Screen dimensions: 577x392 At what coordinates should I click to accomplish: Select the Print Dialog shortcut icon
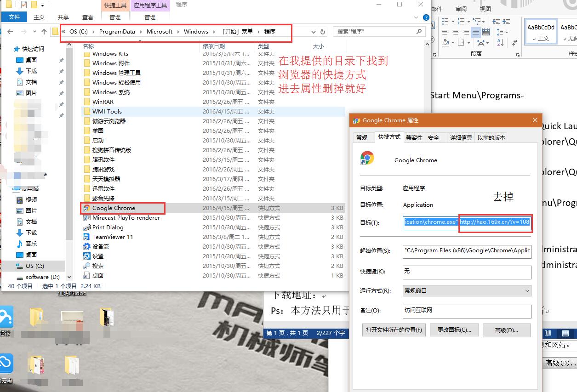coord(86,227)
